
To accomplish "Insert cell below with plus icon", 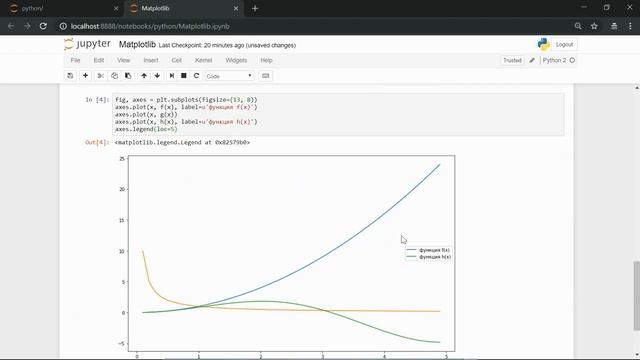I will tap(85, 76).
